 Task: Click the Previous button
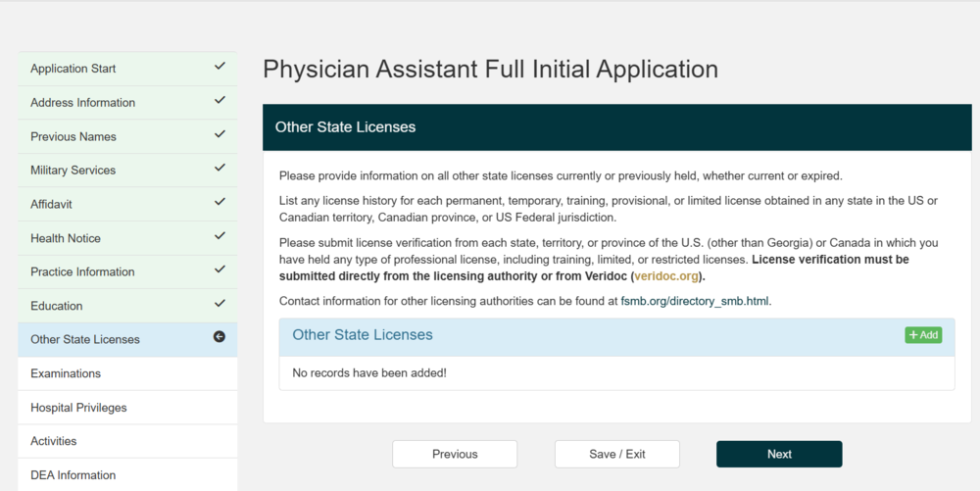455,454
